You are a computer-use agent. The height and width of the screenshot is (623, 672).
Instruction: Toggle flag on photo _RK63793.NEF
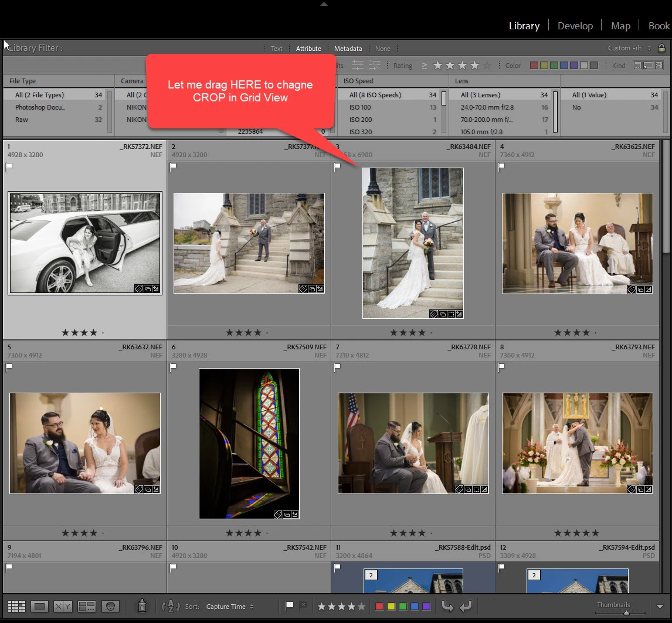(x=501, y=367)
